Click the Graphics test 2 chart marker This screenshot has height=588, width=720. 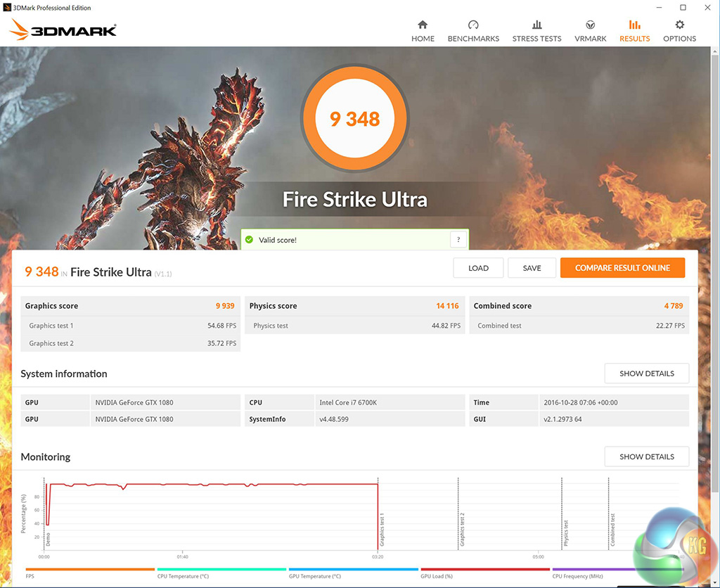click(462, 530)
